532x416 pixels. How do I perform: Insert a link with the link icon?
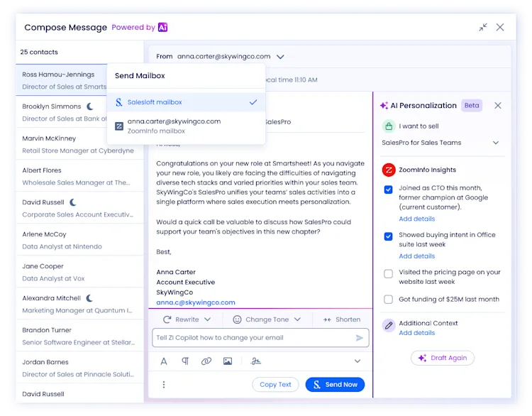(x=206, y=361)
